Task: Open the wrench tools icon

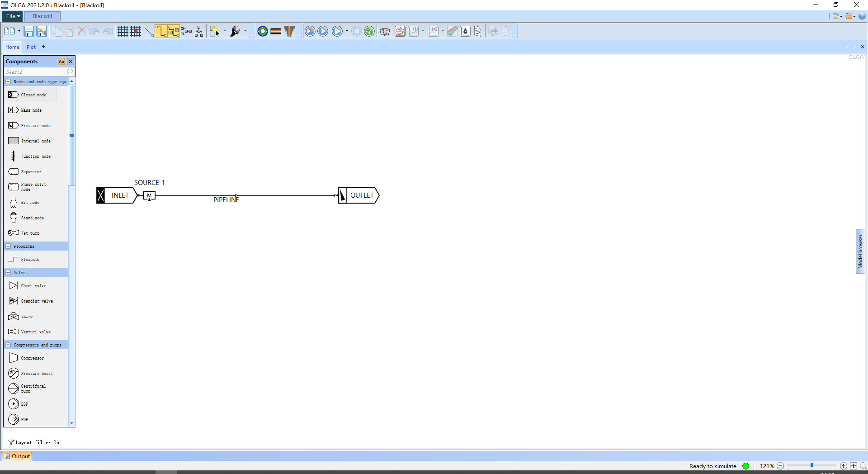Action: click(235, 31)
